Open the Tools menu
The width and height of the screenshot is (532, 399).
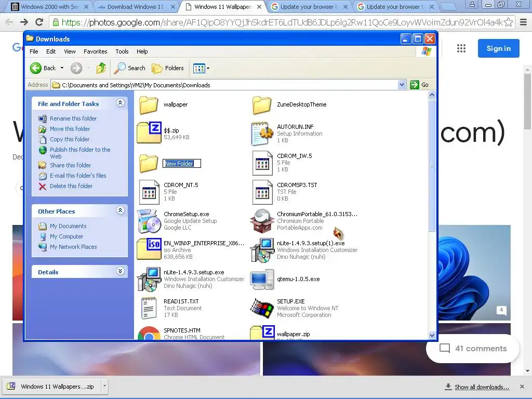point(122,51)
